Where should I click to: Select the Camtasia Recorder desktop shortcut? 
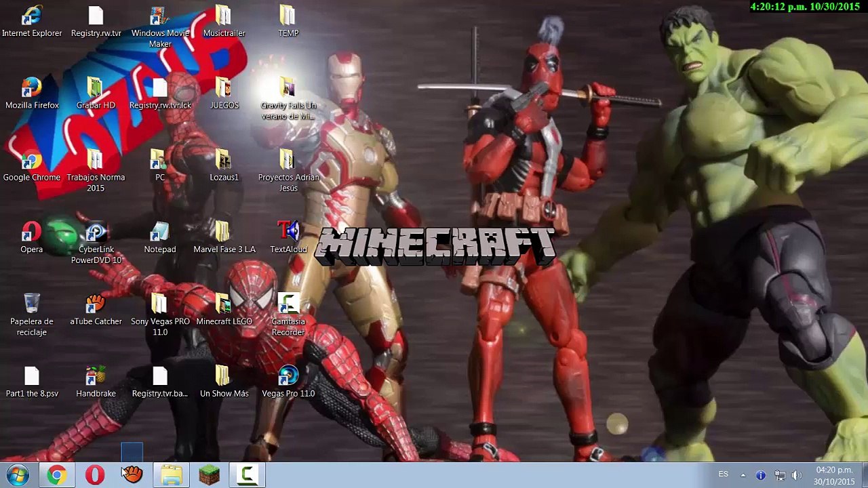288,315
